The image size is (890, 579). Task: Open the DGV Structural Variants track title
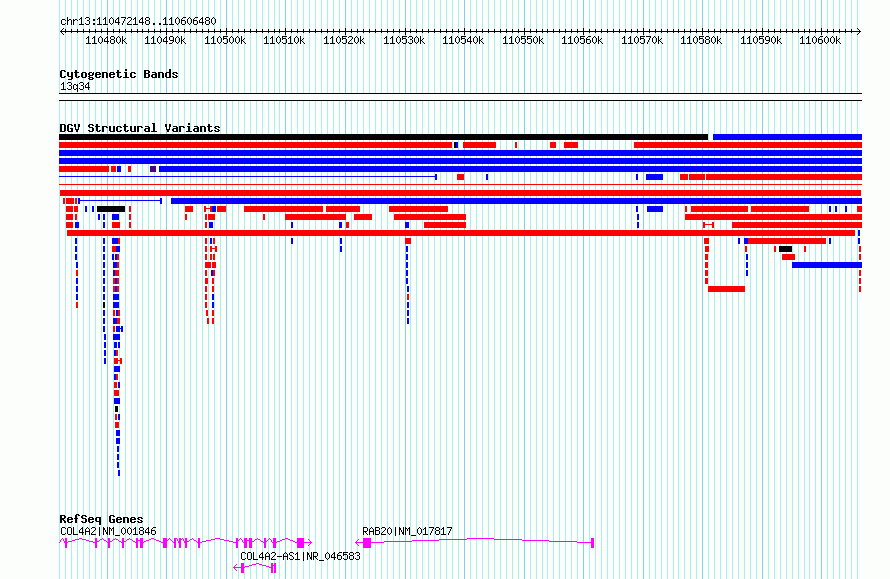140,128
